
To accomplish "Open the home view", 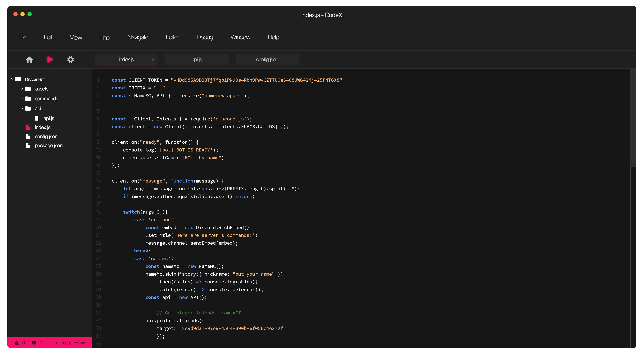I will point(29,59).
